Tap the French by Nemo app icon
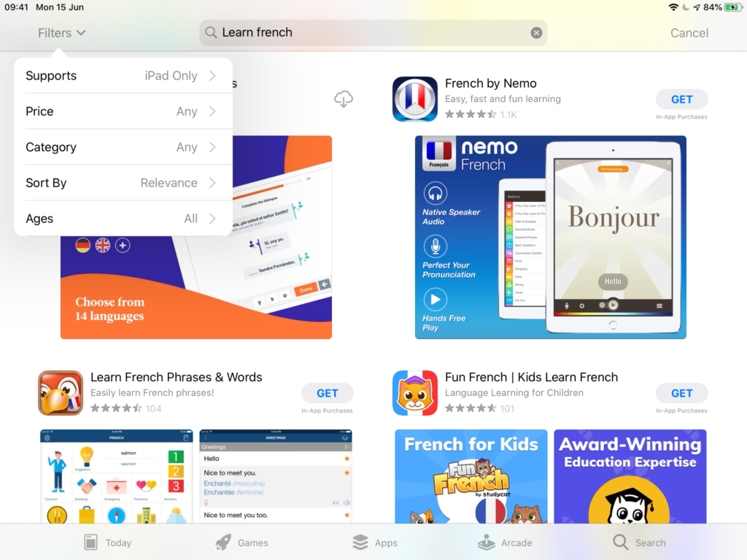The image size is (747, 560). click(x=414, y=99)
